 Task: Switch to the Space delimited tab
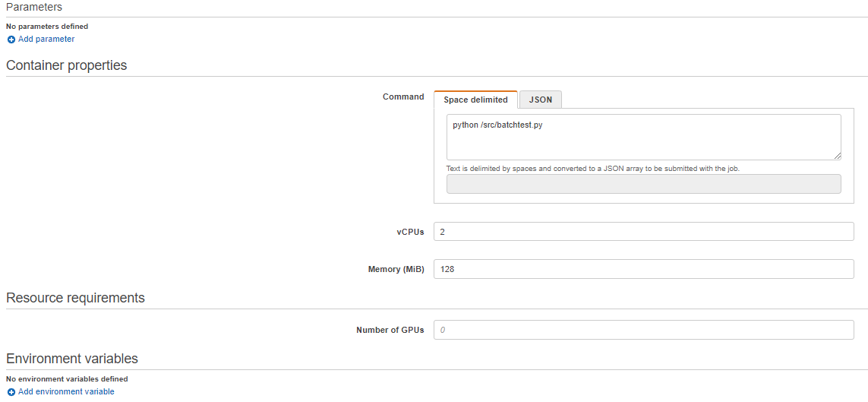[x=475, y=100]
